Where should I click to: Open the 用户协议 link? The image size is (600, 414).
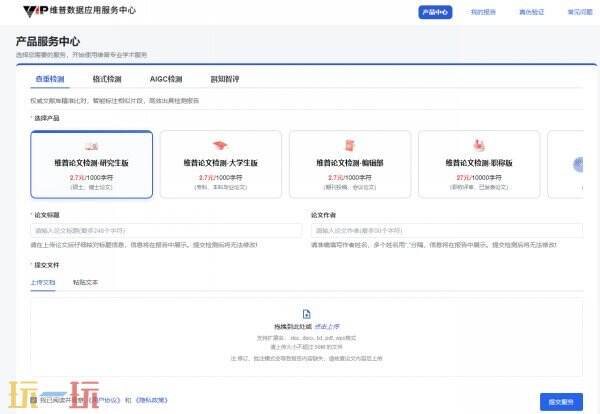(104, 400)
